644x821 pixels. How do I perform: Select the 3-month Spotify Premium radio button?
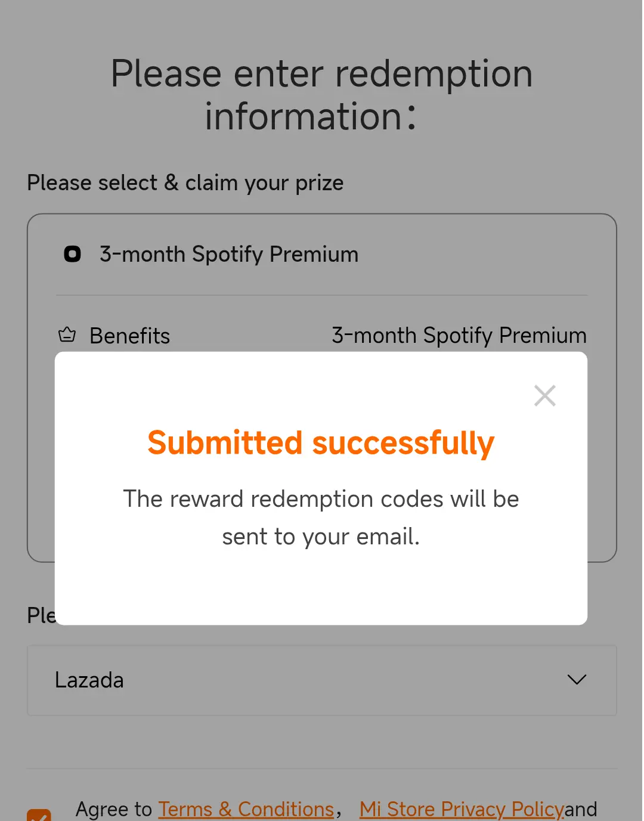point(72,254)
